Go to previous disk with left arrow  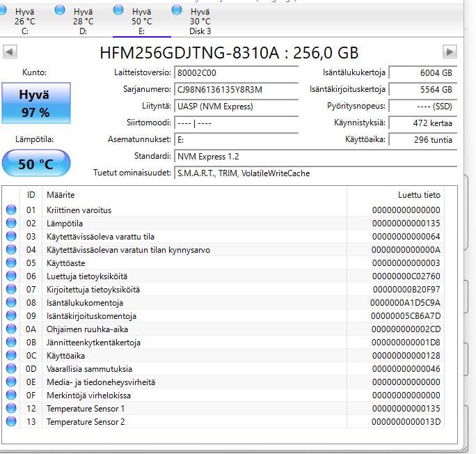[x=10, y=52]
